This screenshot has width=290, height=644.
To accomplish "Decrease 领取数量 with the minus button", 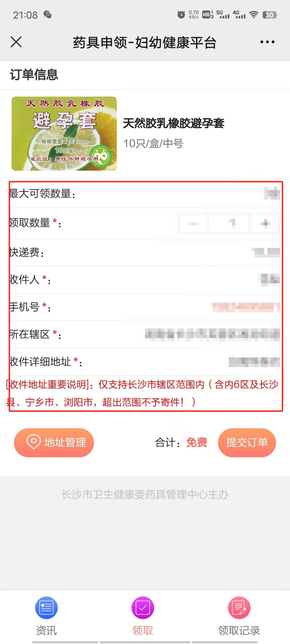I will click(193, 223).
